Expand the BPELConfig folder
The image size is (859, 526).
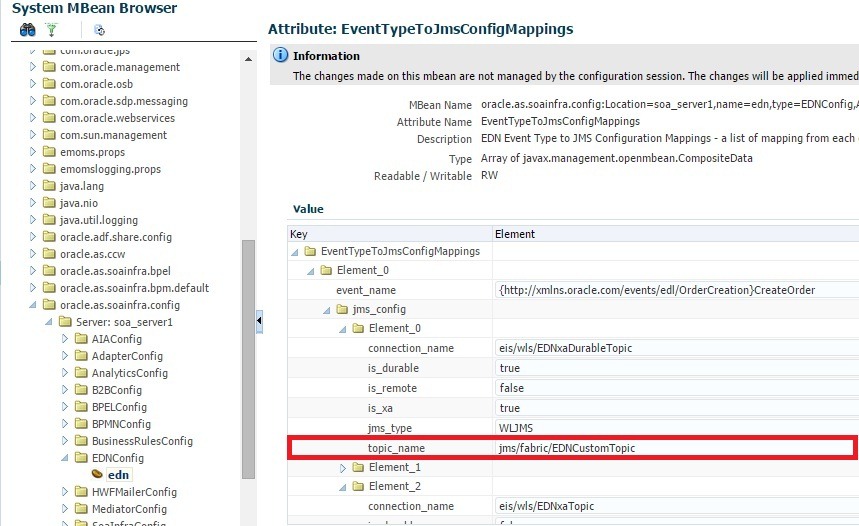pos(65,407)
